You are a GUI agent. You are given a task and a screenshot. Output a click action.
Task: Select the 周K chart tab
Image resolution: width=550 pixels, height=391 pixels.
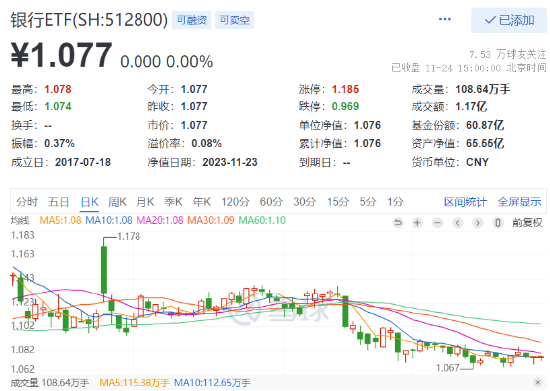[x=117, y=202]
